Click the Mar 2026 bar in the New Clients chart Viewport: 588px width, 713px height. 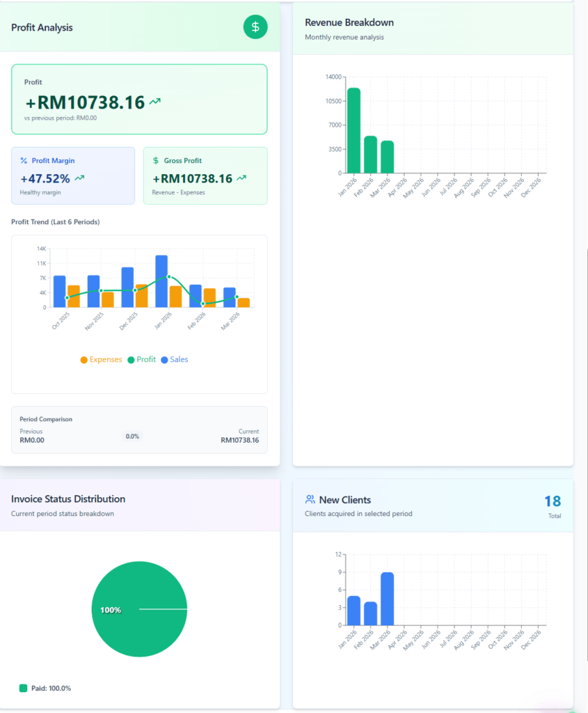coord(388,600)
